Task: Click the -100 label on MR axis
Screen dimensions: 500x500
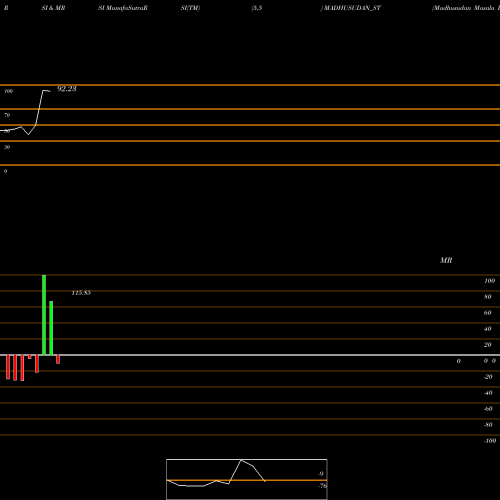Action: (x=490, y=441)
